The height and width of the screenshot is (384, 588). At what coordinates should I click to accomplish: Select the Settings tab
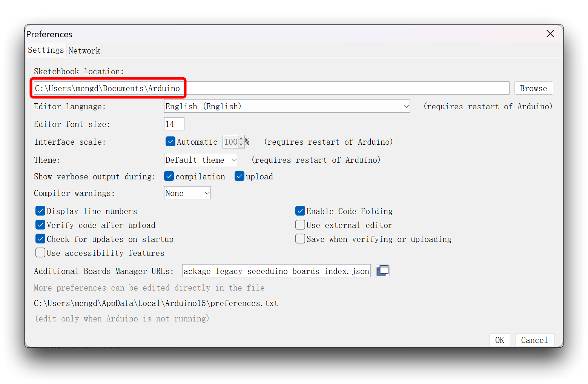click(x=46, y=50)
